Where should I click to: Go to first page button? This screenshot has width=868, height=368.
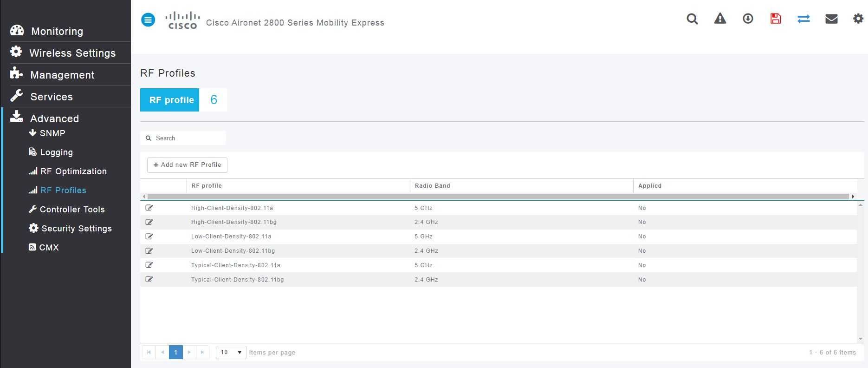pyautogui.click(x=149, y=352)
